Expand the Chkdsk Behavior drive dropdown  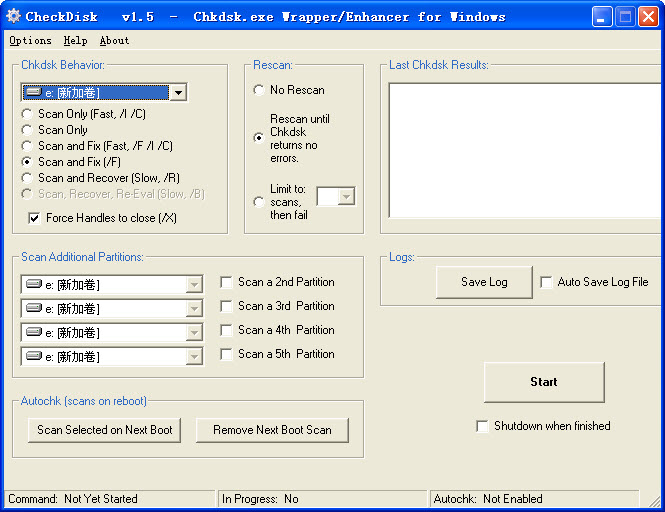point(178,93)
